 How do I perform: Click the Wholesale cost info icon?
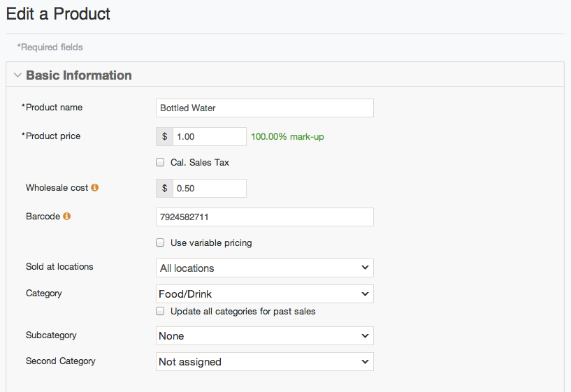(95, 188)
